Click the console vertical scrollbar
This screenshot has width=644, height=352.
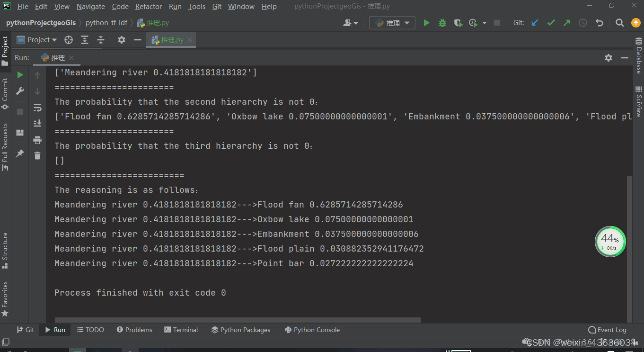(x=629, y=249)
